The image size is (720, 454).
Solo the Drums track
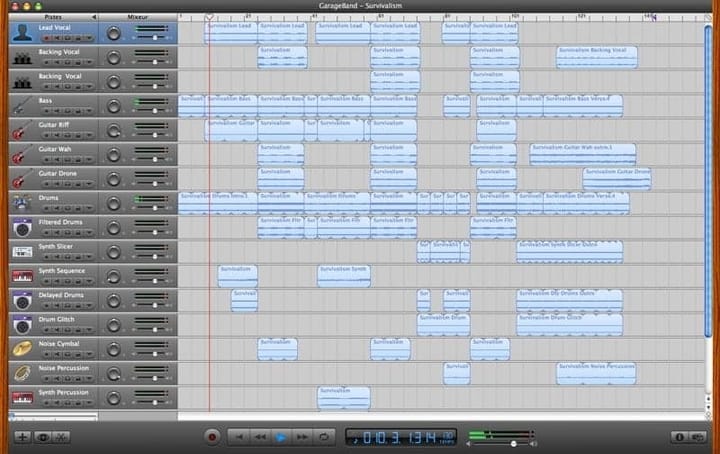point(68,208)
